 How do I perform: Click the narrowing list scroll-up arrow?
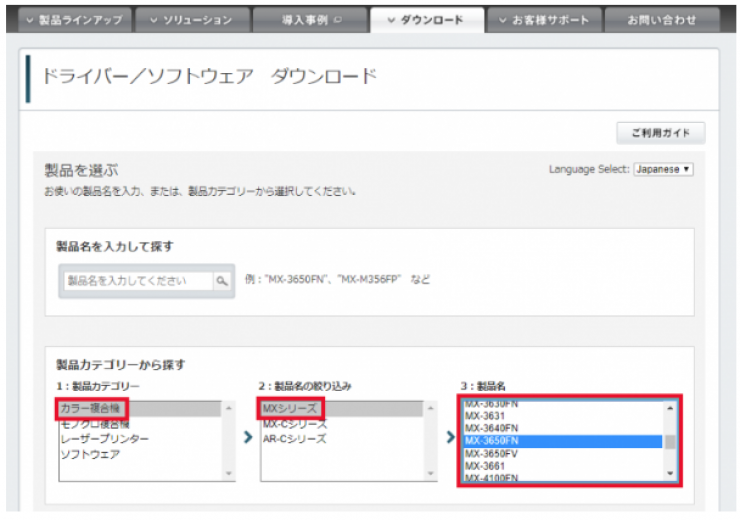click(x=430, y=408)
